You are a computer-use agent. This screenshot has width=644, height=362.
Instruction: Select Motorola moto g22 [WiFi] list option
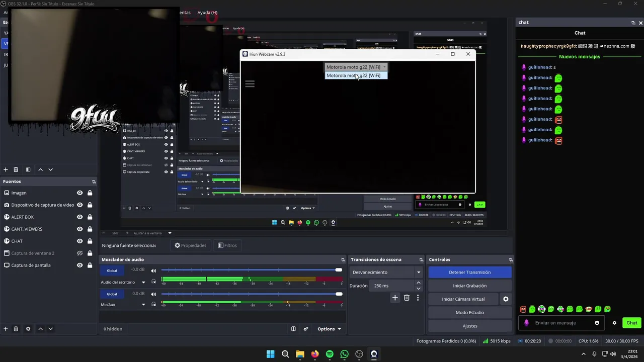(x=356, y=75)
